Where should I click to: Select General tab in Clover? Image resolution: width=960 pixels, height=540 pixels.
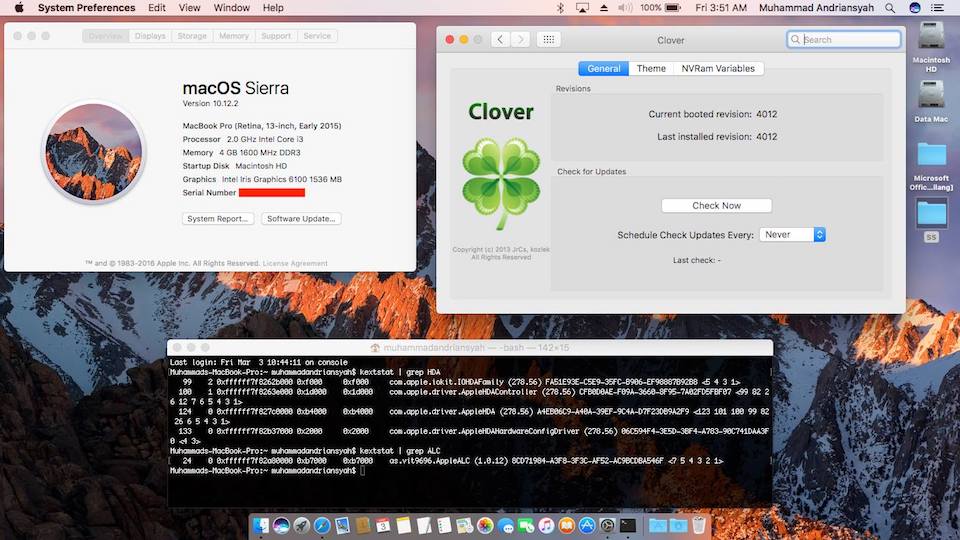604,69
